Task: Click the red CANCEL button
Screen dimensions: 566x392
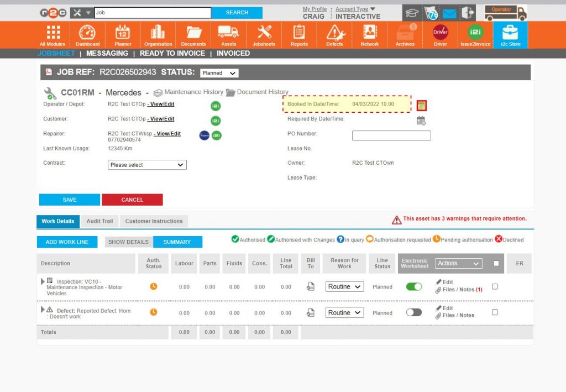Action: coord(132,200)
